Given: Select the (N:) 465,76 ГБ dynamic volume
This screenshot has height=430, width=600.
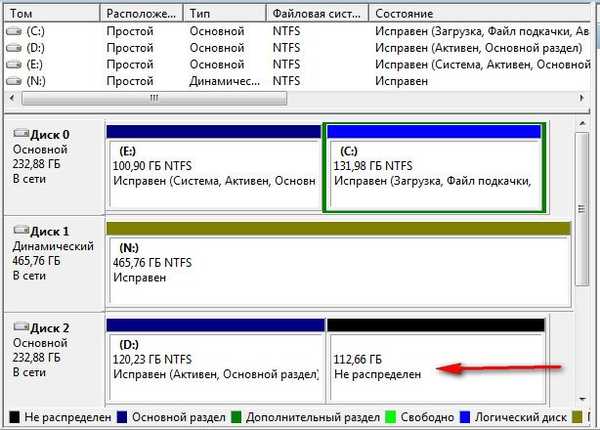Looking at the screenshot, I should [339, 264].
